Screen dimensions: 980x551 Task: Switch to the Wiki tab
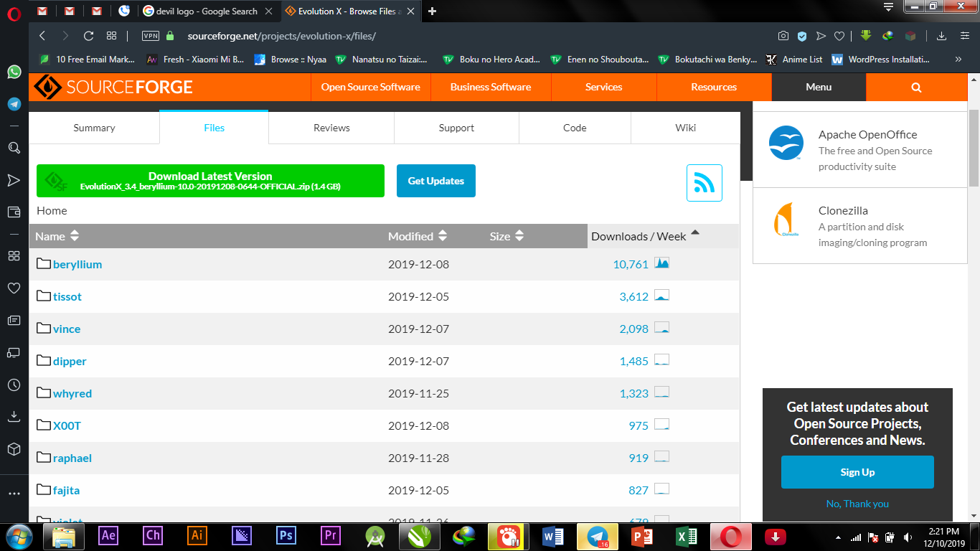[x=685, y=128]
